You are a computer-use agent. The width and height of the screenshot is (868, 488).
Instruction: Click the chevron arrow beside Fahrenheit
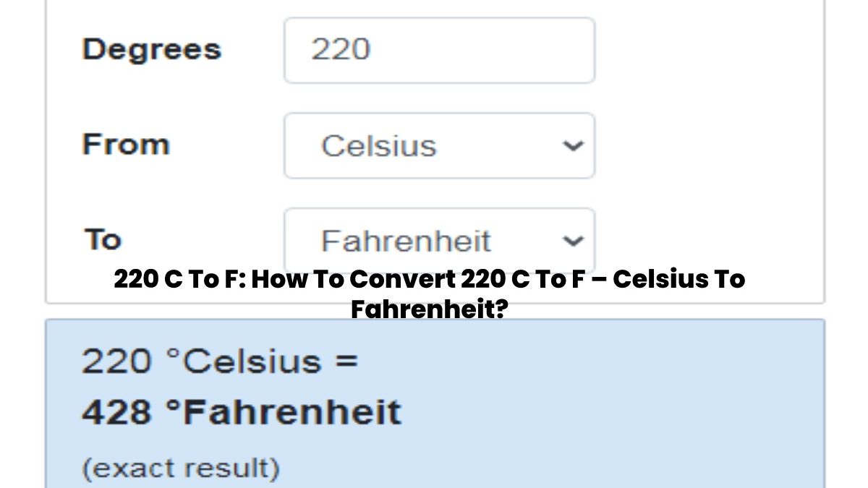point(572,241)
